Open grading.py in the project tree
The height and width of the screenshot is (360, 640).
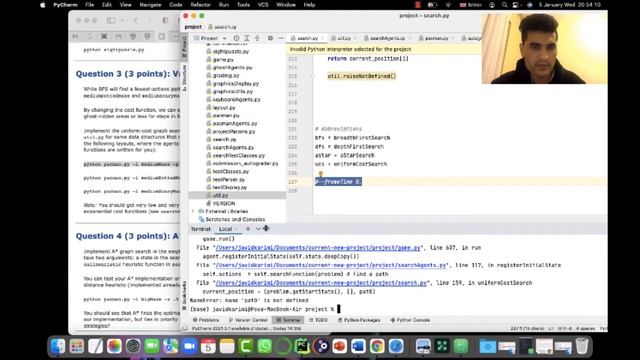point(226,76)
